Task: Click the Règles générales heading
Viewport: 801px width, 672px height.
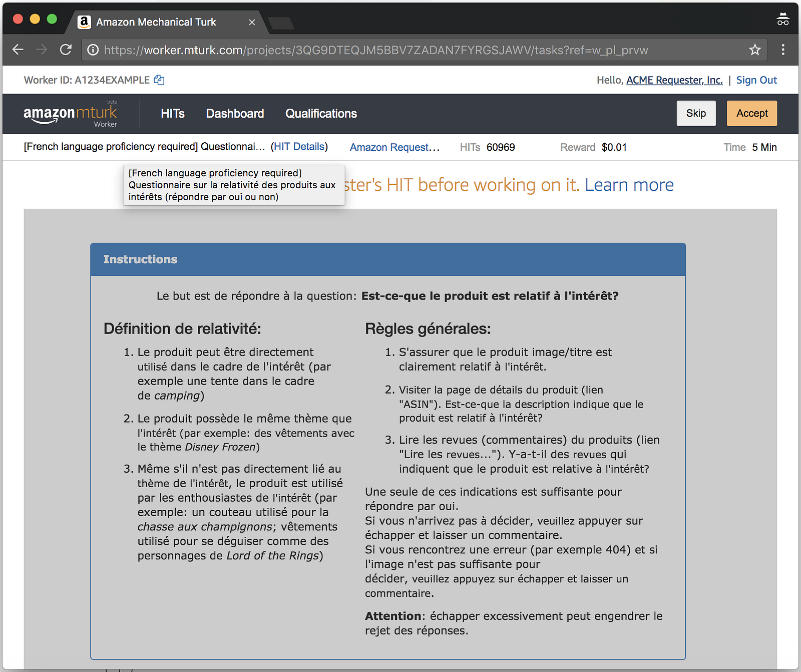Action: coord(428,328)
